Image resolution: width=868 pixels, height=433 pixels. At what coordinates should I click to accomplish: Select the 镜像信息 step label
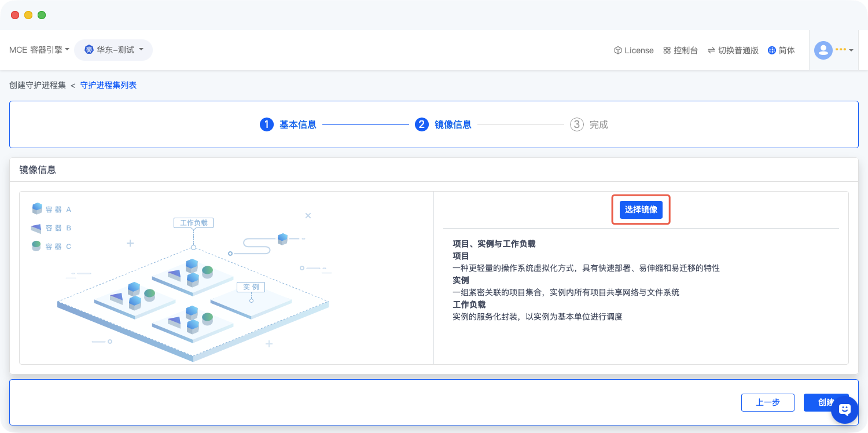pos(453,124)
